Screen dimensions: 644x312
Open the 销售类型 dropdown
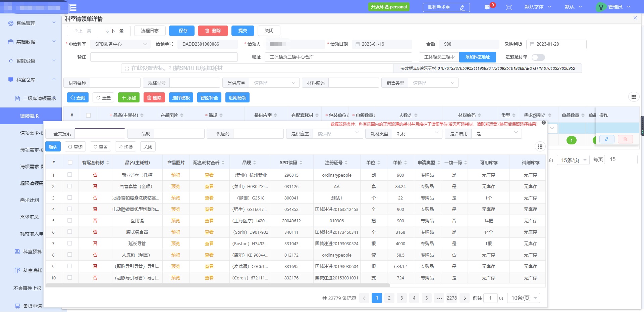click(433, 83)
